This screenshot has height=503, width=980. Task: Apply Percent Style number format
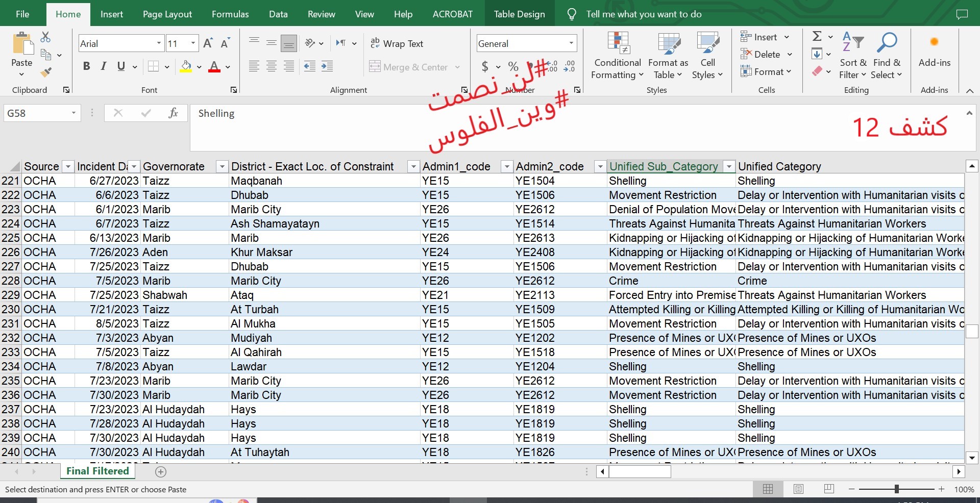513,66
